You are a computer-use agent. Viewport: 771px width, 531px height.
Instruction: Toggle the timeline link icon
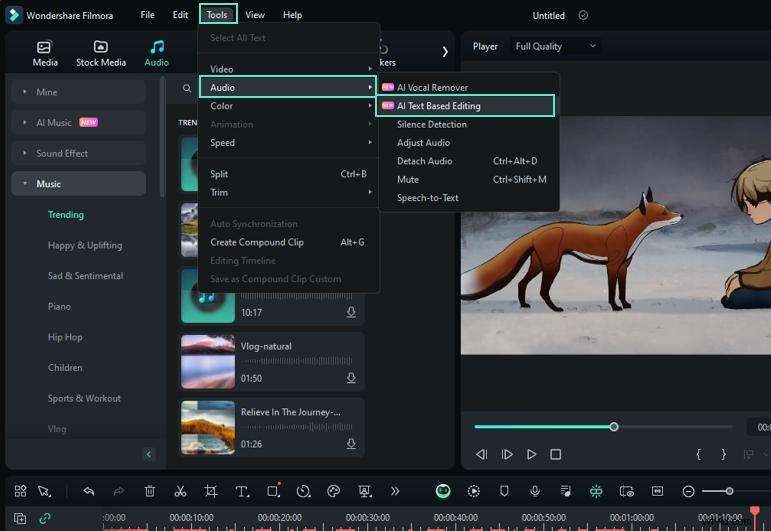tap(45, 518)
